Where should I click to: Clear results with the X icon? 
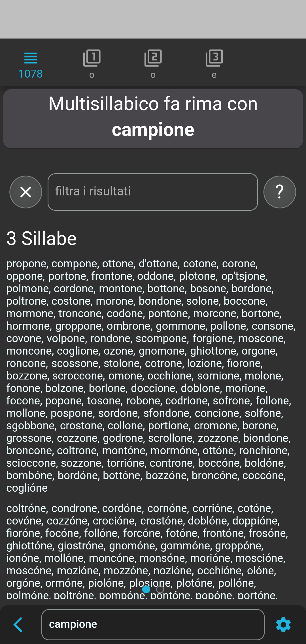tap(25, 192)
